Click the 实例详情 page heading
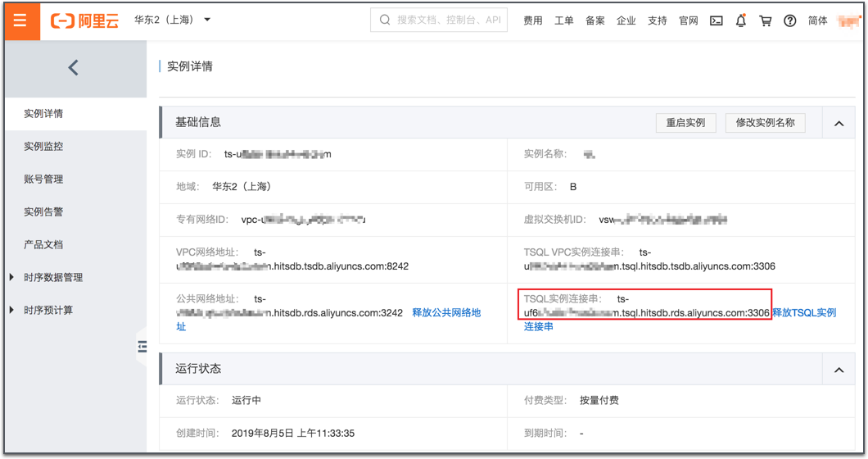 point(190,66)
